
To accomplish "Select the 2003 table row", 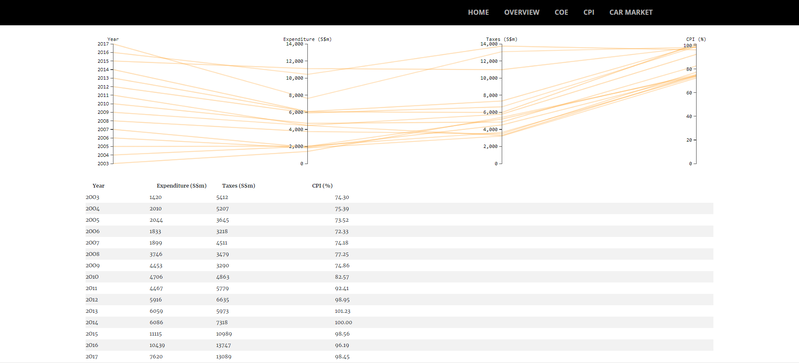I will tap(400, 197).
